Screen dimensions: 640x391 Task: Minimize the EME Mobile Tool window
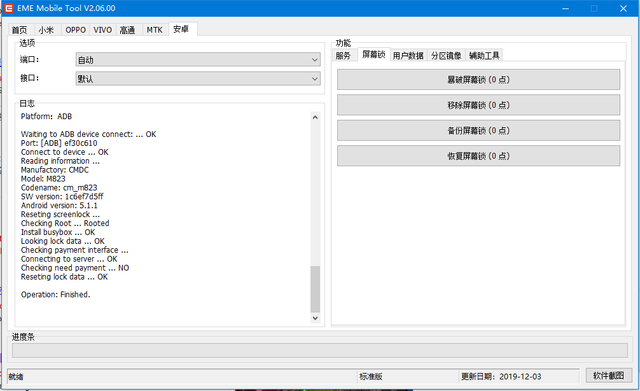pyautogui.click(x=566, y=8)
